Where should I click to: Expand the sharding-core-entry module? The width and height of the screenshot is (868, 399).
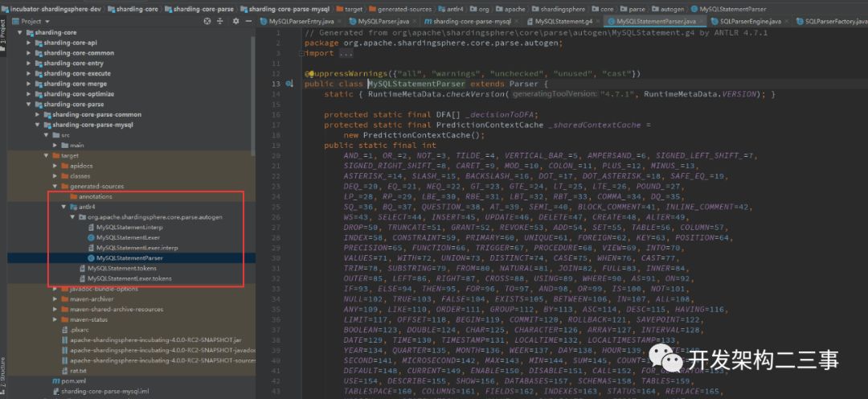pos(29,64)
